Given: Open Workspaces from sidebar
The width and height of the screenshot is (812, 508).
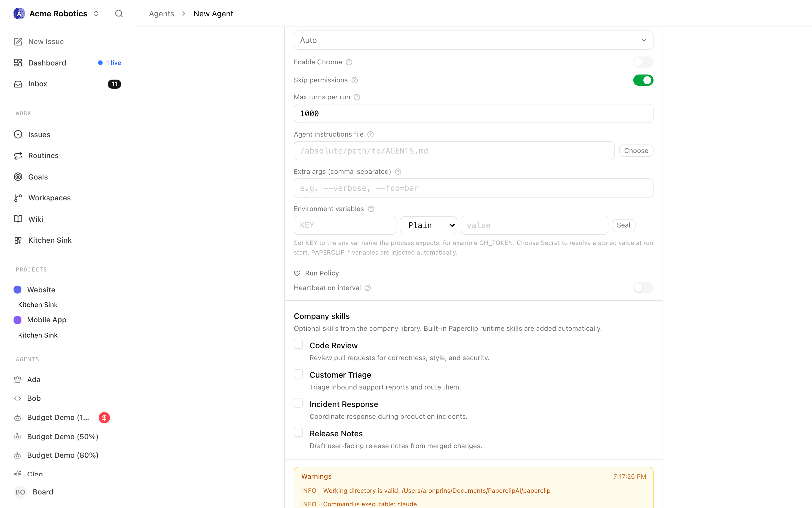Looking at the screenshot, I should pos(67,198).
